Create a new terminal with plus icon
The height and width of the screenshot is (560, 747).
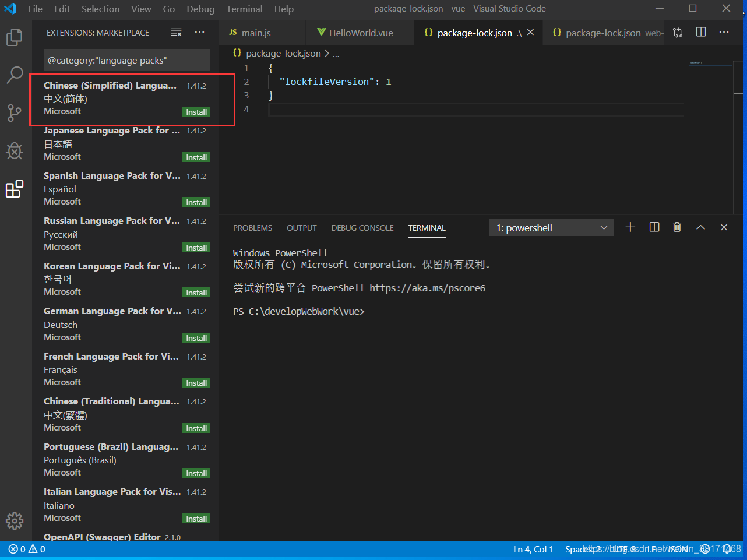pos(630,227)
